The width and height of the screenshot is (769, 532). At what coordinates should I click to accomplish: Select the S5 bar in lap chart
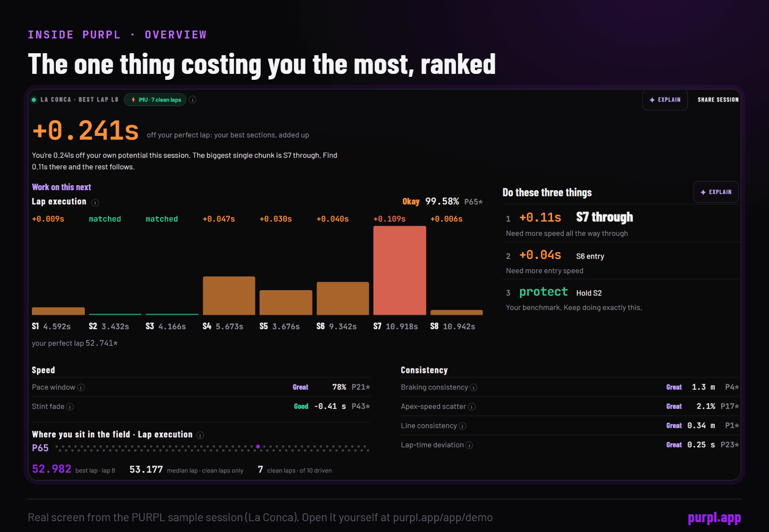286,302
